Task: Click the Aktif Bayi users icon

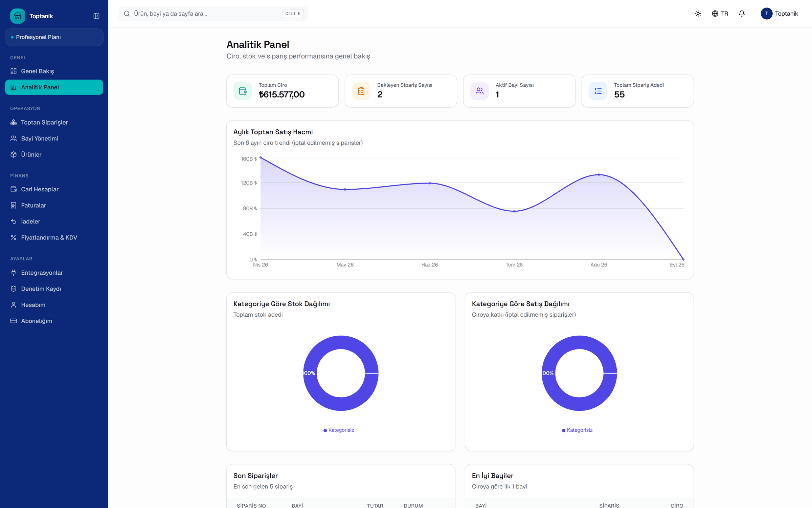Action: point(480,91)
